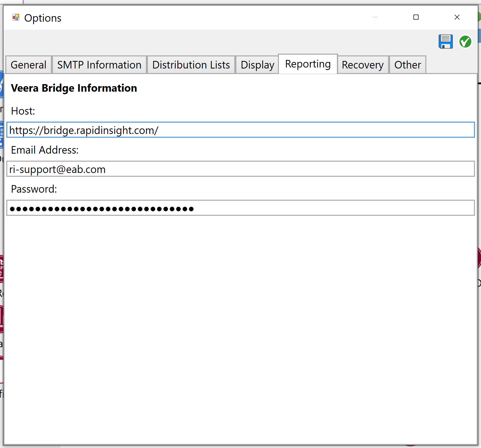Click the Options title bar

(x=202, y=17)
